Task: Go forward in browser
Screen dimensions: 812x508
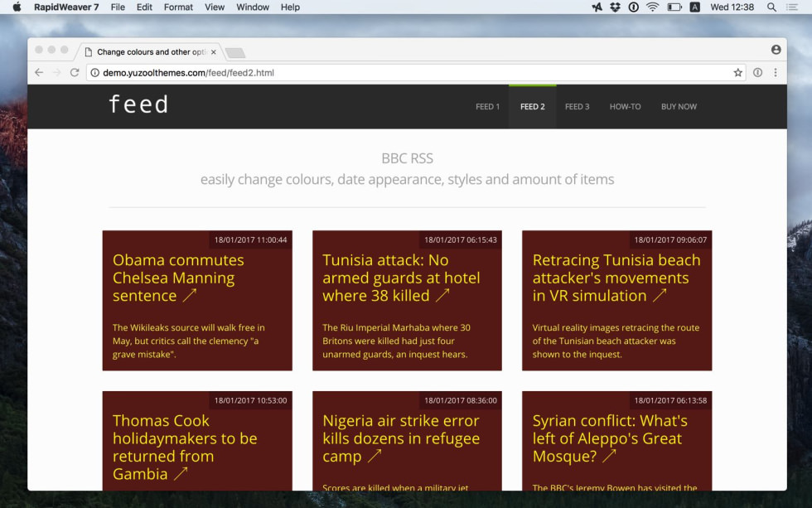Action: point(57,72)
